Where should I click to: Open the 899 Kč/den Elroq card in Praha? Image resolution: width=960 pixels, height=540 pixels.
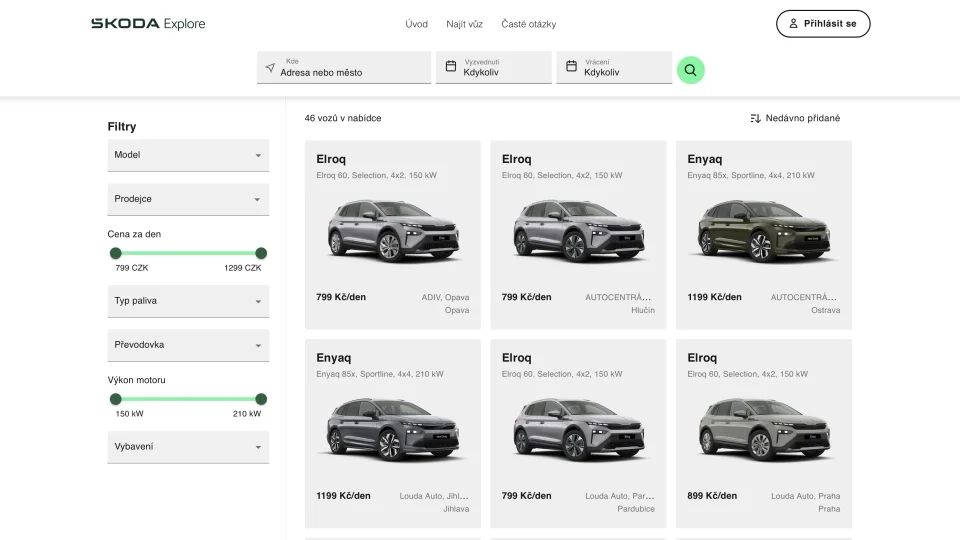pos(764,432)
